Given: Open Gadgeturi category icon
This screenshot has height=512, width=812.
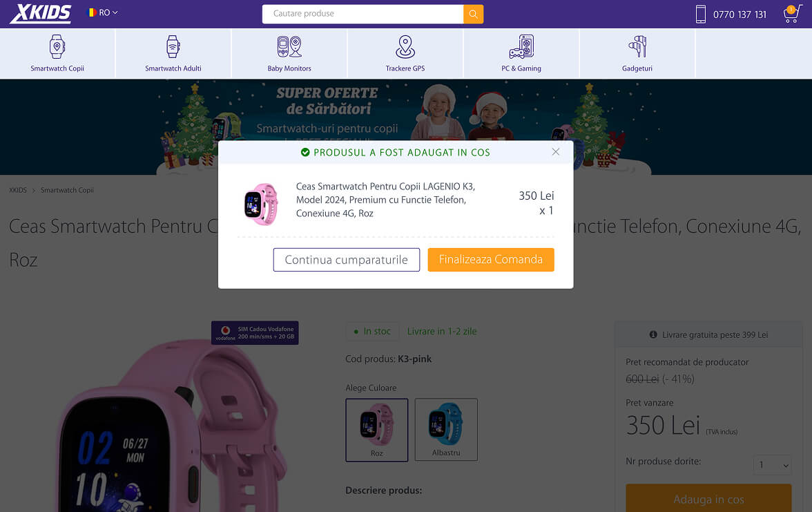Looking at the screenshot, I should point(637,47).
